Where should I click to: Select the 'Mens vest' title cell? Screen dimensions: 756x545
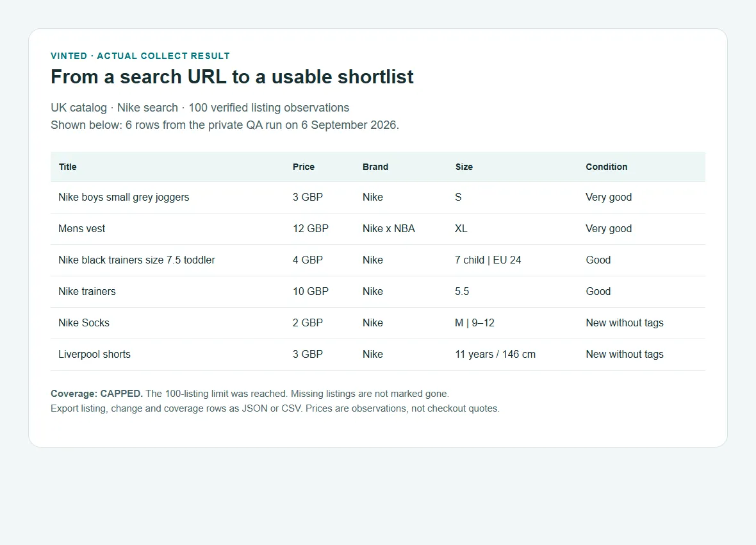(81, 229)
